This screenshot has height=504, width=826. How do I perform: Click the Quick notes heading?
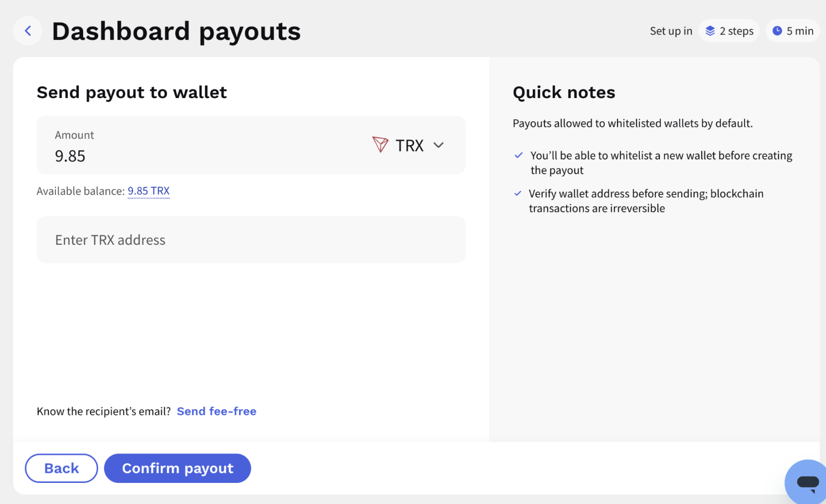click(564, 92)
